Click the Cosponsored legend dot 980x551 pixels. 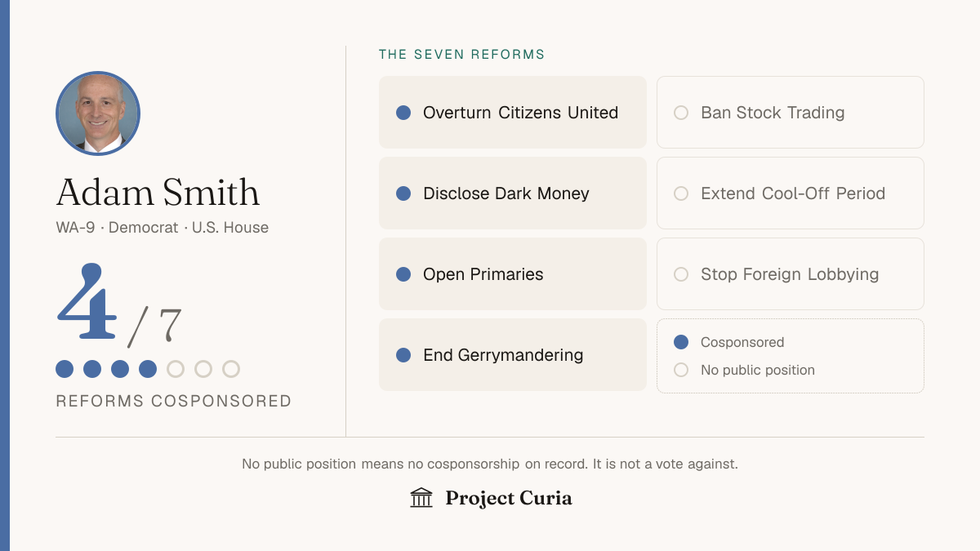(681, 342)
